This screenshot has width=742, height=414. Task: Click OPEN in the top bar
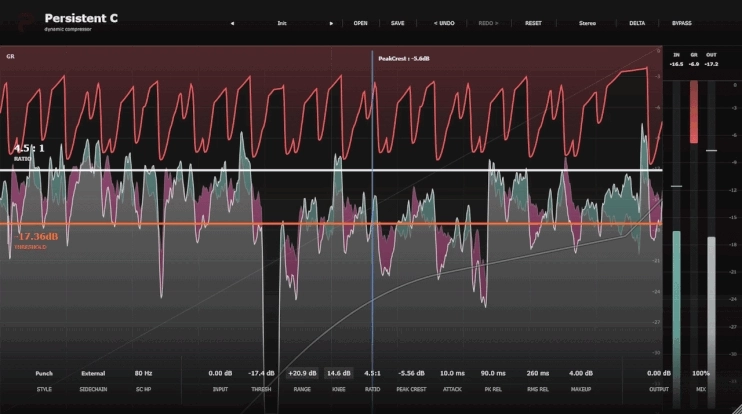[x=361, y=23]
